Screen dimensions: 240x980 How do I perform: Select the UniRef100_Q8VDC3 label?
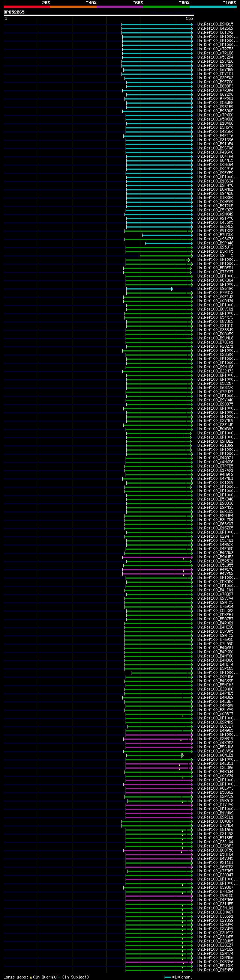(215, 322)
